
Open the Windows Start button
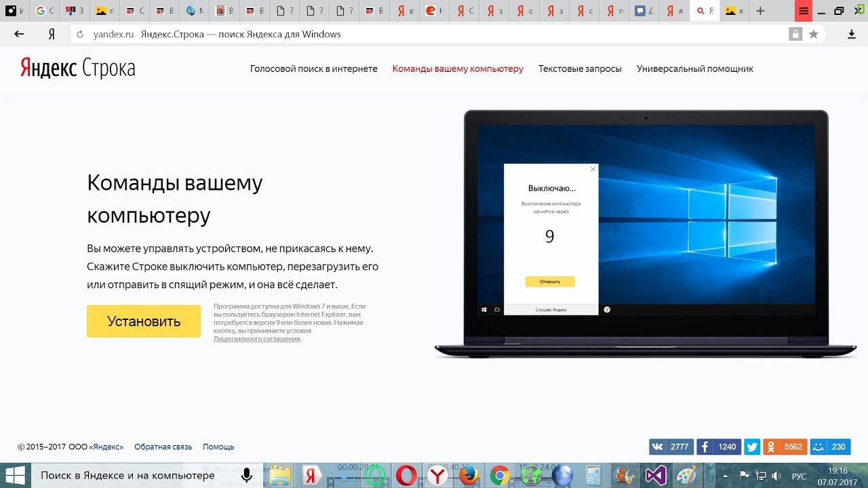pos(15,475)
